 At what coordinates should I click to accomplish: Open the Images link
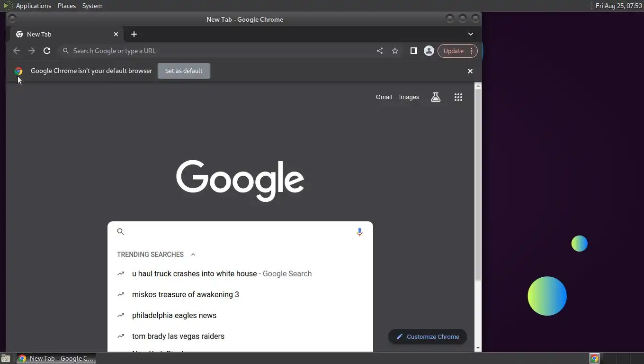point(409,97)
